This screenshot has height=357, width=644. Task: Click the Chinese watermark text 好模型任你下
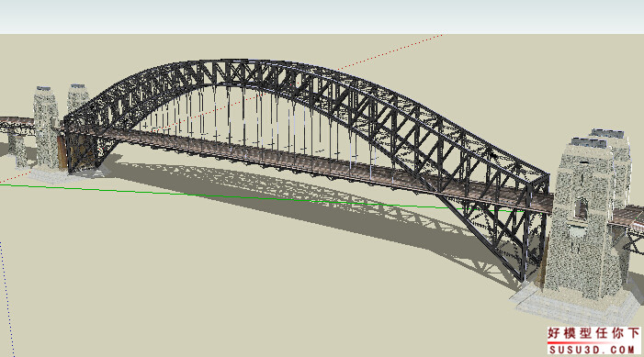tap(593, 334)
